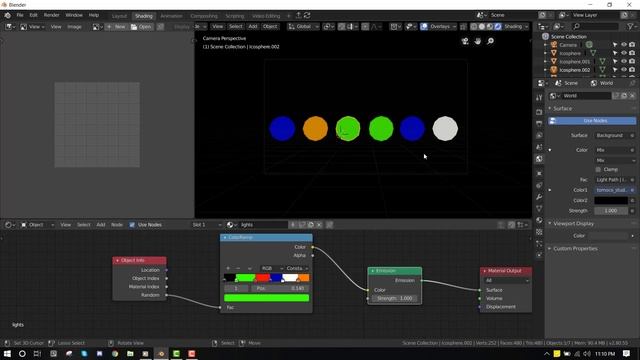Click the zoom view magnifier icon
Screen dimensions: 640x360
pyautogui.click(x=490, y=41)
